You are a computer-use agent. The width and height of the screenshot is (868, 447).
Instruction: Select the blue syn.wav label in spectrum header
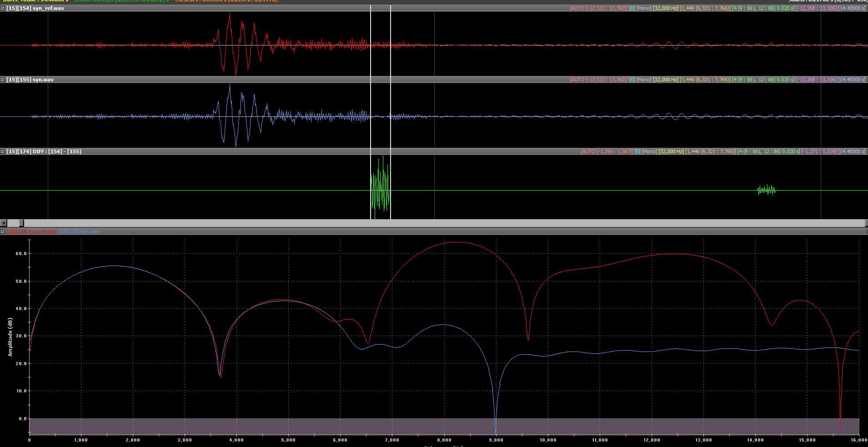point(79,231)
